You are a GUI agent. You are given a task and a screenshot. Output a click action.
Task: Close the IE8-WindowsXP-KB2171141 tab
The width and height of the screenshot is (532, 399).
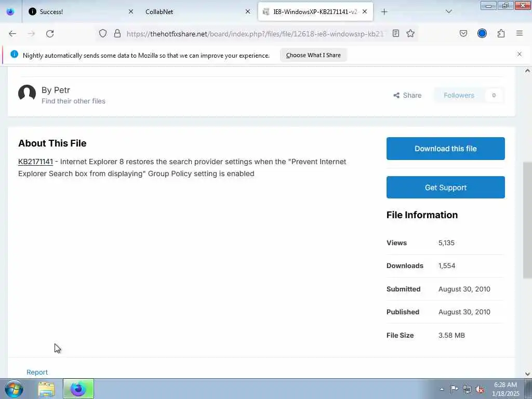tap(365, 11)
